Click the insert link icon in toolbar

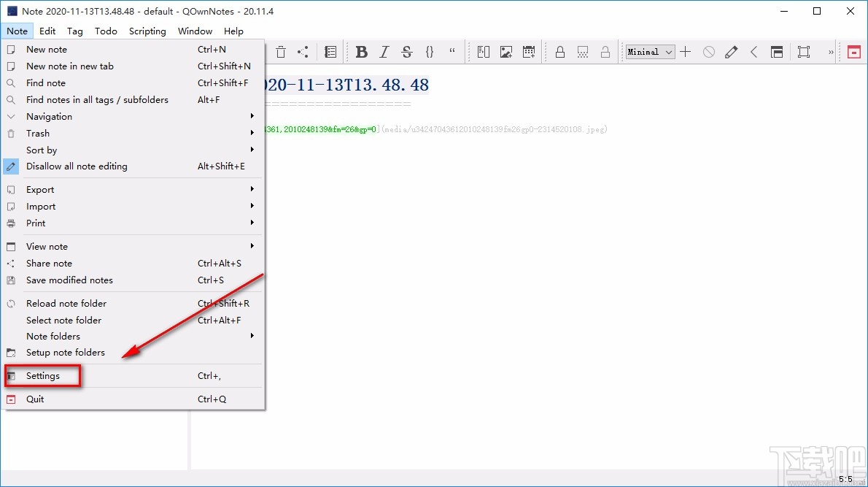point(484,52)
